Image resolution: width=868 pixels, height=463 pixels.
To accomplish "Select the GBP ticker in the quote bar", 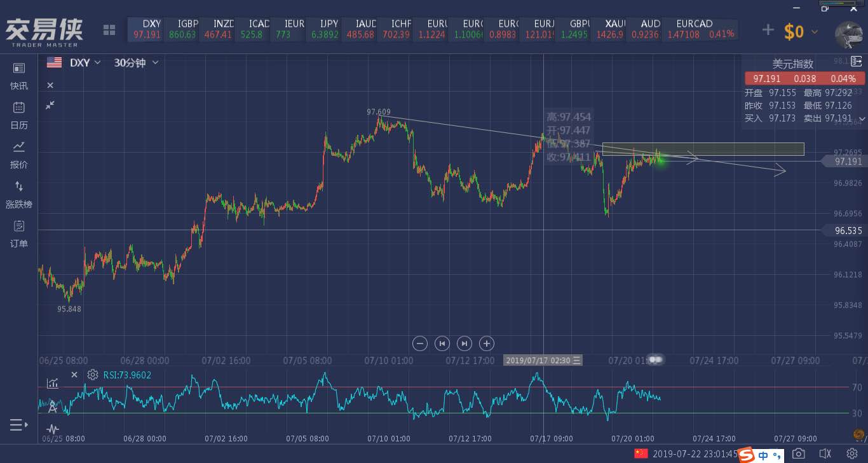I will pyautogui.click(x=580, y=29).
